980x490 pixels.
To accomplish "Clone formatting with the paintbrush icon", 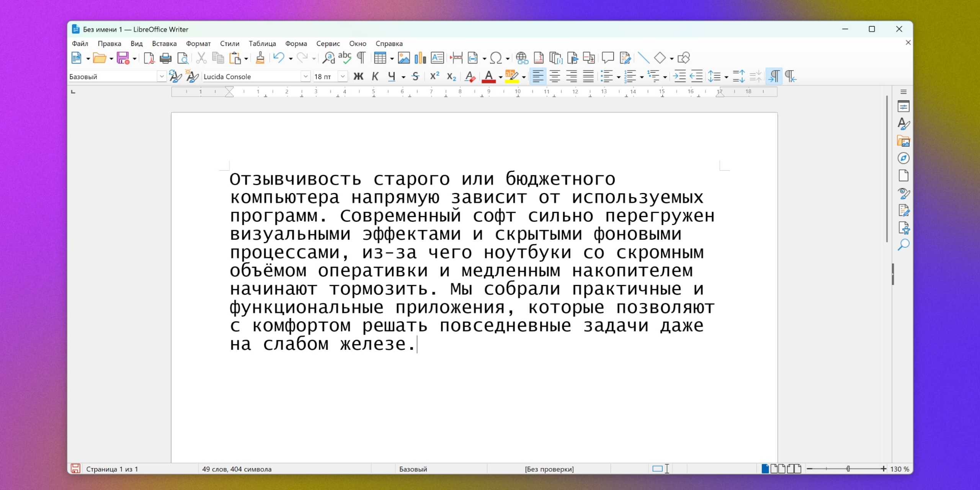I will pyautogui.click(x=260, y=58).
